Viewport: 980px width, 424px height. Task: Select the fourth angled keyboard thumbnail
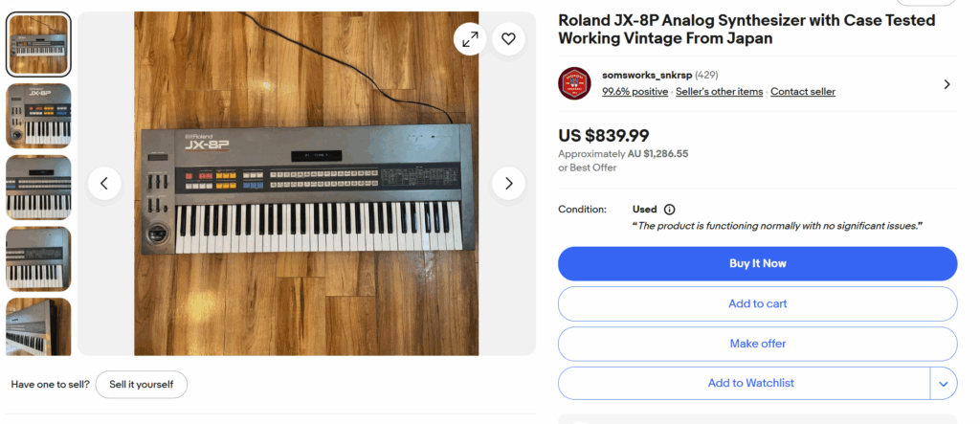pos(38,259)
